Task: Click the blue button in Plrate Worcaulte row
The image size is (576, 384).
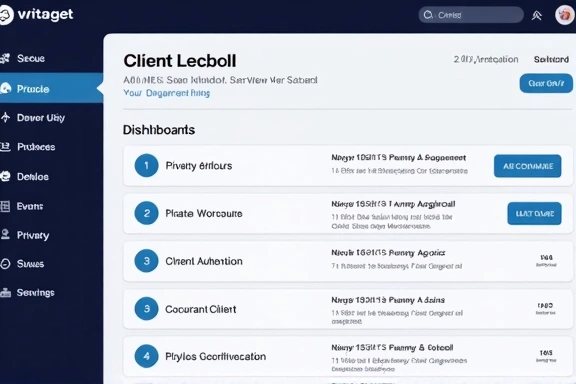Action: click(534, 213)
